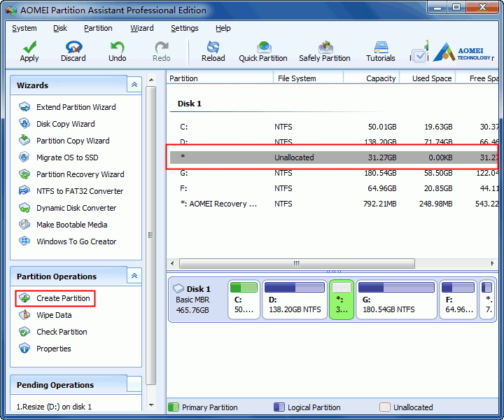
Task: Click left arrow of horizontal scrollbar
Action: point(172,263)
